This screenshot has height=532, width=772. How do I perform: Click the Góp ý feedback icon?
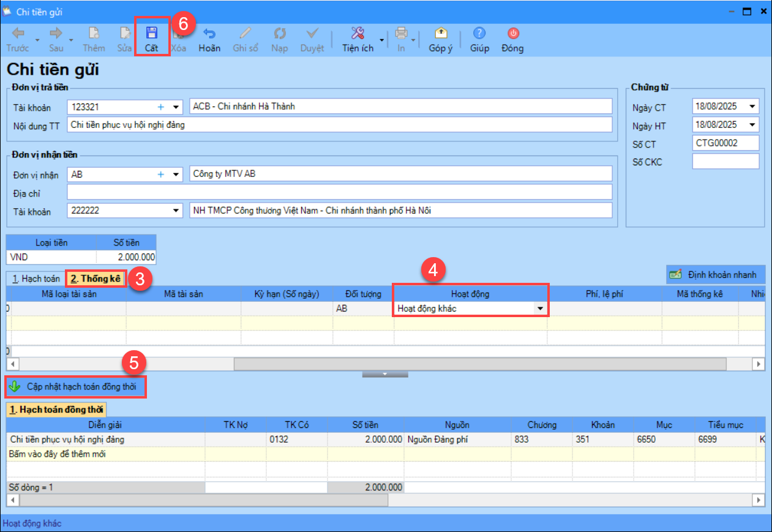pyautogui.click(x=441, y=34)
